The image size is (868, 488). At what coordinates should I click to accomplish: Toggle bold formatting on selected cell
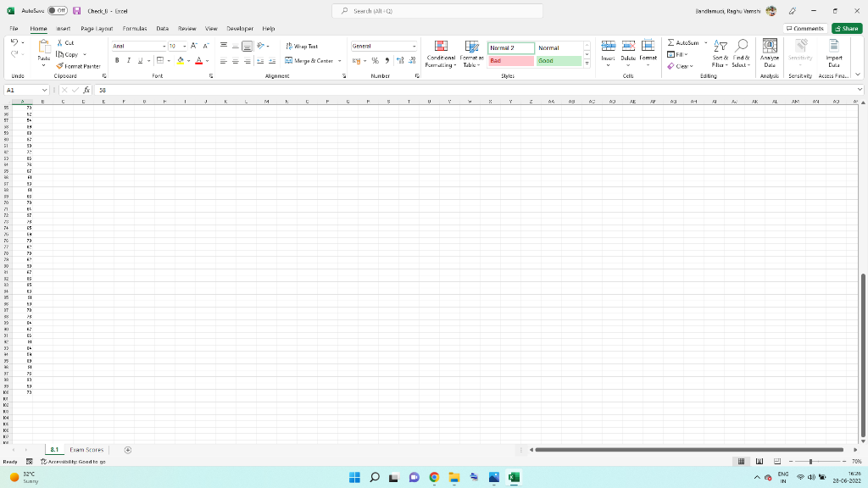pos(115,61)
